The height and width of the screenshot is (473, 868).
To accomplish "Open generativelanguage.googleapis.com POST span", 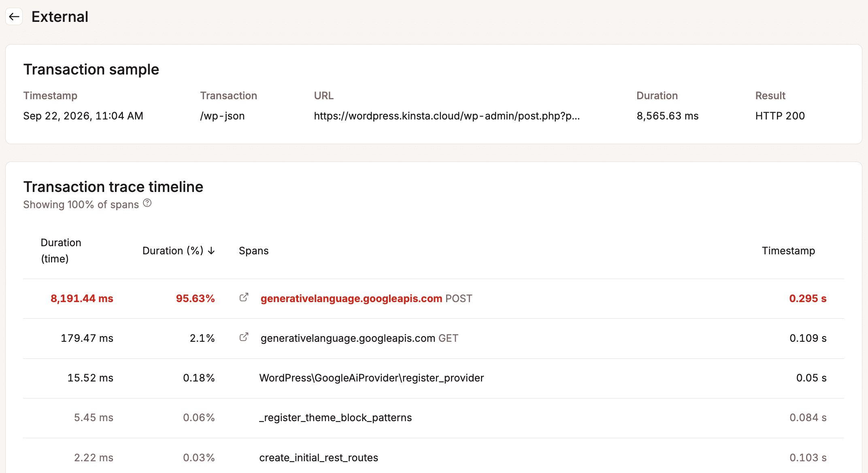I will point(366,298).
